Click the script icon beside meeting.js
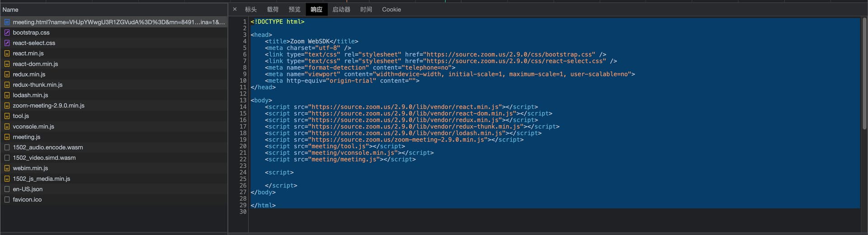Viewport: 868px width, 235px height. click(7, 137)
